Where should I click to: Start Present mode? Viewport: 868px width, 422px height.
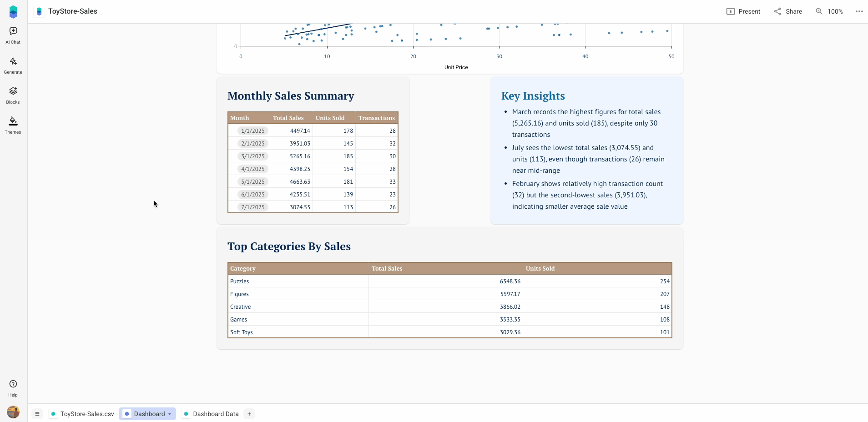[x=743, y=11]
